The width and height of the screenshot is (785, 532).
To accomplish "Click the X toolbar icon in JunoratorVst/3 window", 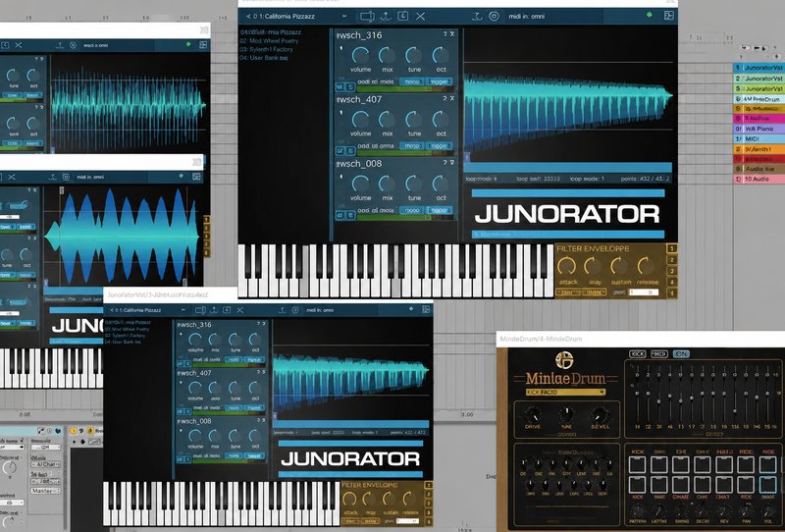I will click(240, 310).
